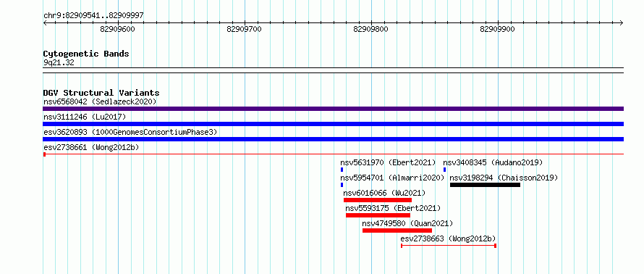Open the DGV Structural Variants track title
Screen dimensions: 644x274
(x=101, y=93)
